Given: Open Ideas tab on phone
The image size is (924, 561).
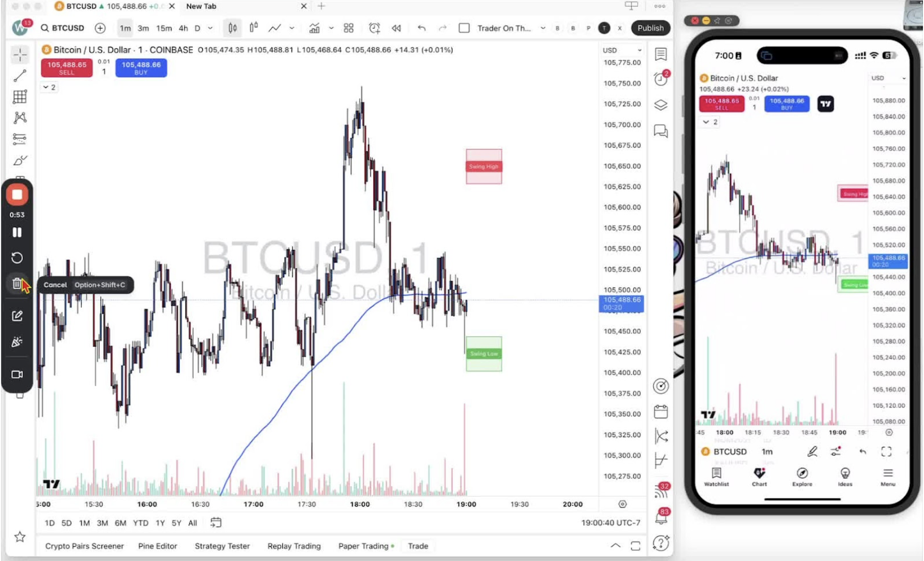Looking at the screenshot, I should tap(845, 477).
